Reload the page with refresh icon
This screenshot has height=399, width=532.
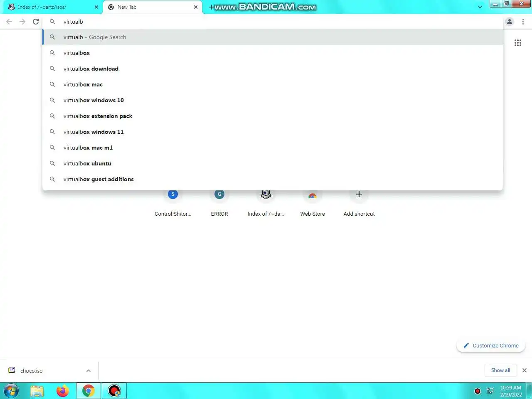(x=36, y=22)
